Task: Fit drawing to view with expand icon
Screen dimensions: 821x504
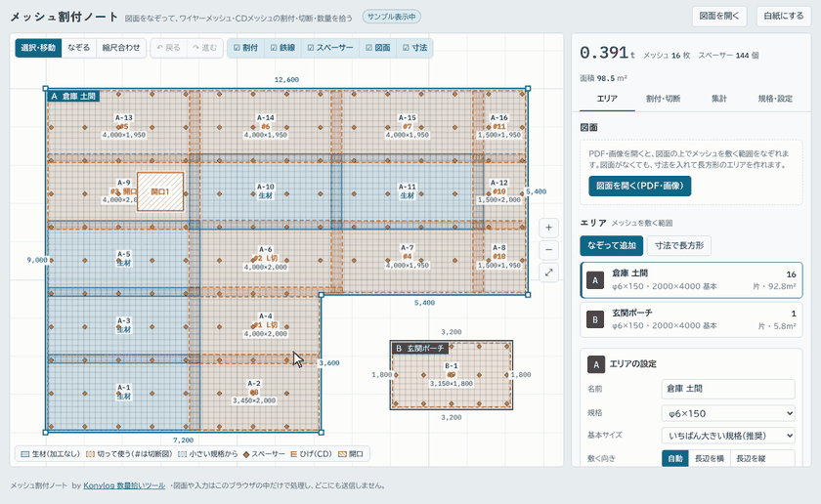Action: coord(548,273)
